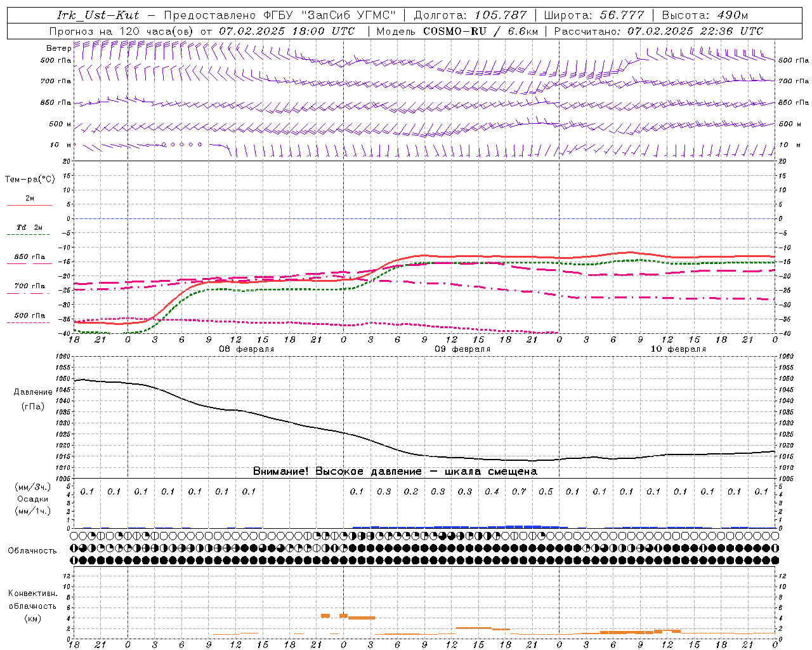
Task: Click the 0.4 precipitation value
Action: pyautogui.click(x=492, y=492)
